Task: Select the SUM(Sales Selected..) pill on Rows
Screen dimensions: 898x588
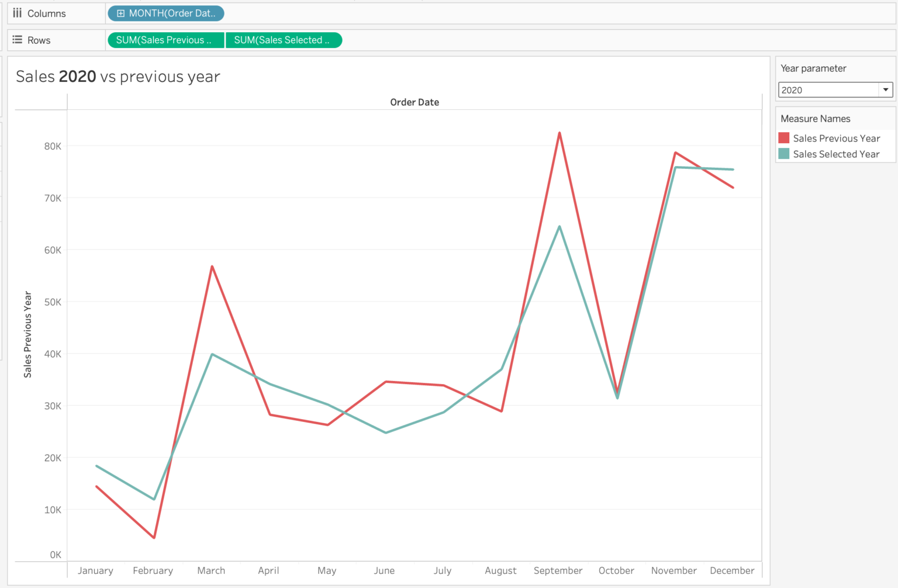Action: 284,40
